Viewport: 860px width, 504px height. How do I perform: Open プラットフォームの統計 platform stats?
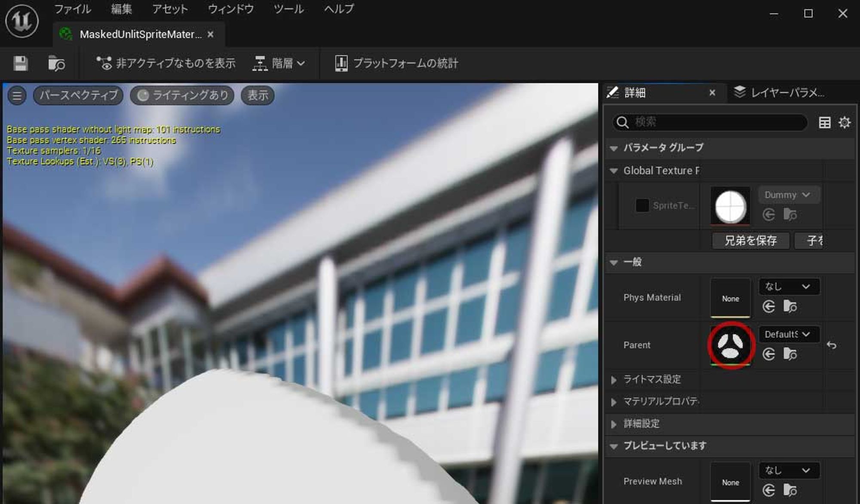[x=396, y=64]
